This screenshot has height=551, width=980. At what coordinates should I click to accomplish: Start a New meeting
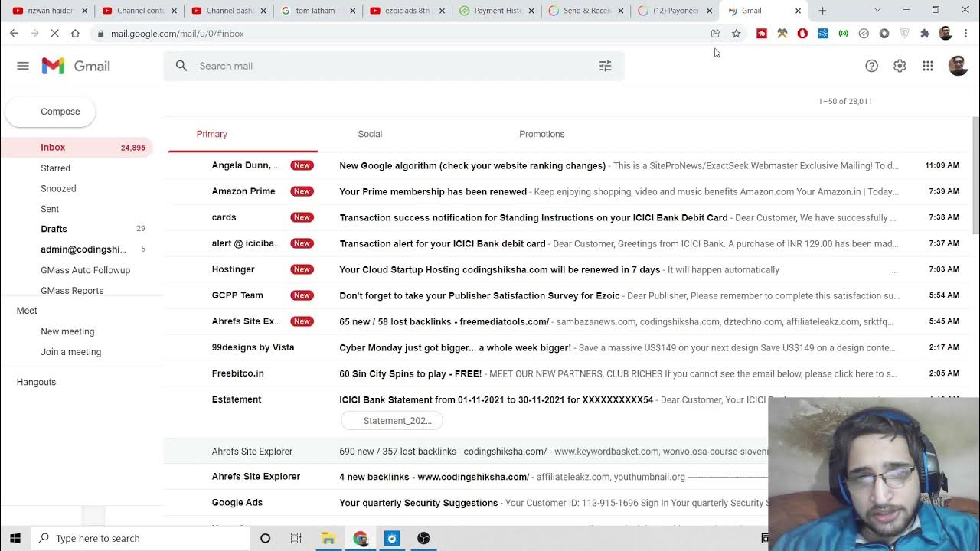pos(67,331)
